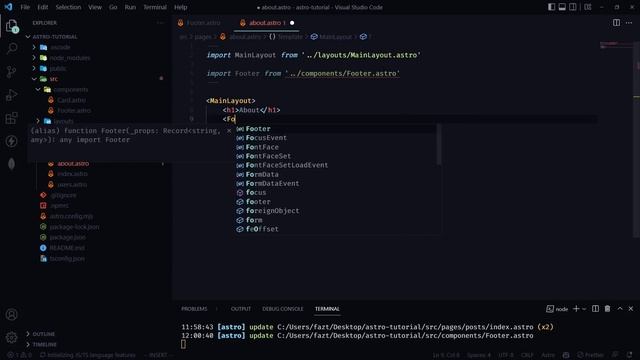640x360 pixels.
Task: Open the Thunder Client lightning icon
Action: tap(12, 141)
